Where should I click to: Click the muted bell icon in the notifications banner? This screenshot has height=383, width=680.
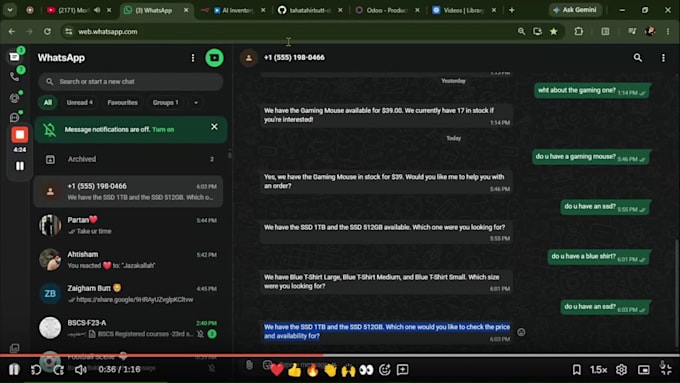point(49,129)
